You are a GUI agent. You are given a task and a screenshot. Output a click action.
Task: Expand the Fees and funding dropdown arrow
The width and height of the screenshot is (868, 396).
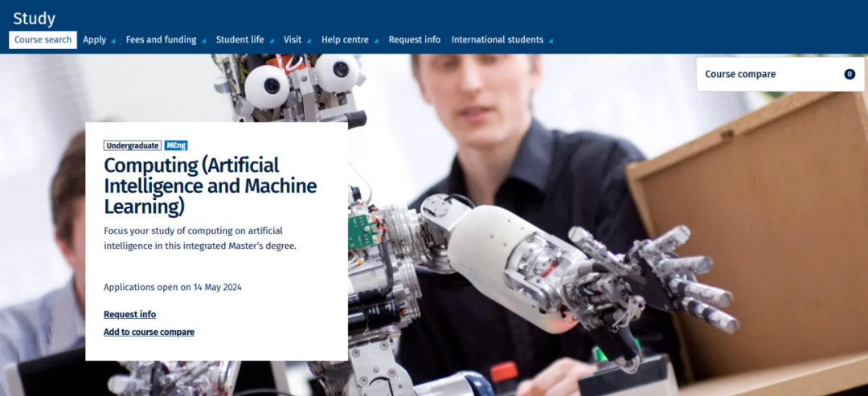click(x=204, y=41)
